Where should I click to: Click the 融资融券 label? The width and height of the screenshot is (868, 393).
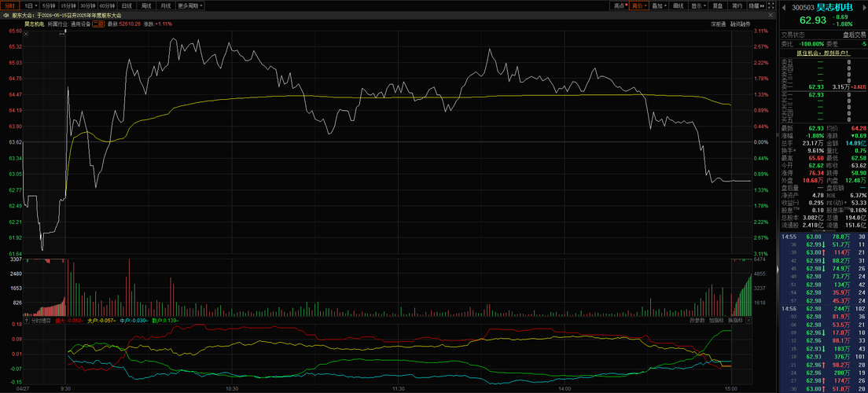[x=740, y=24]
